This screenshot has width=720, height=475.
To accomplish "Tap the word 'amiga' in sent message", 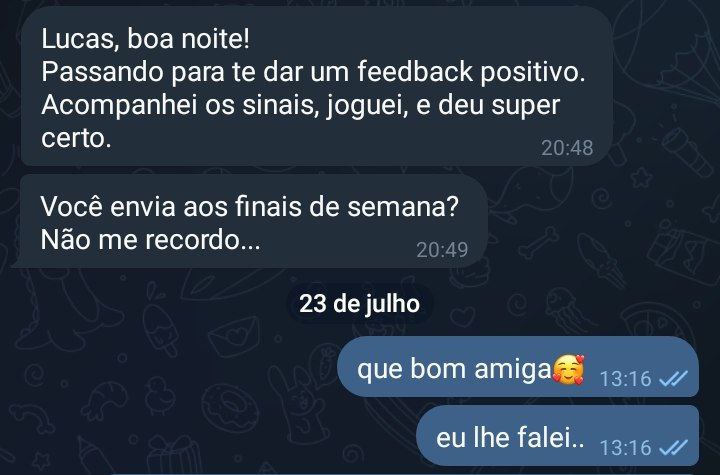I will pos(512,369).
